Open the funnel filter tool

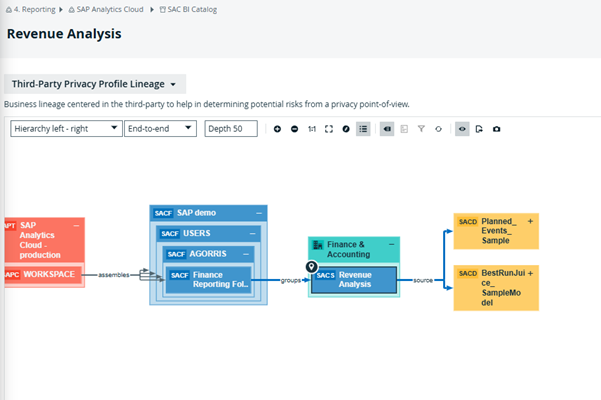(x=421, y=129)
